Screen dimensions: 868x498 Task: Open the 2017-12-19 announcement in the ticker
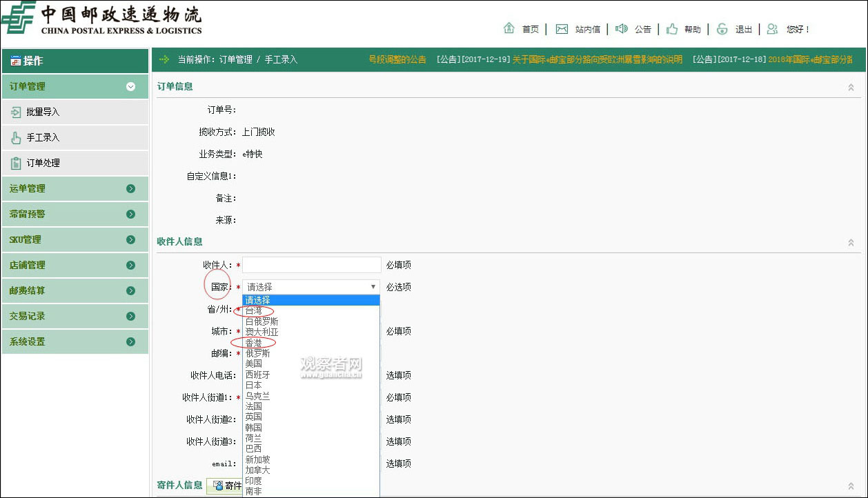click(596, 59)
